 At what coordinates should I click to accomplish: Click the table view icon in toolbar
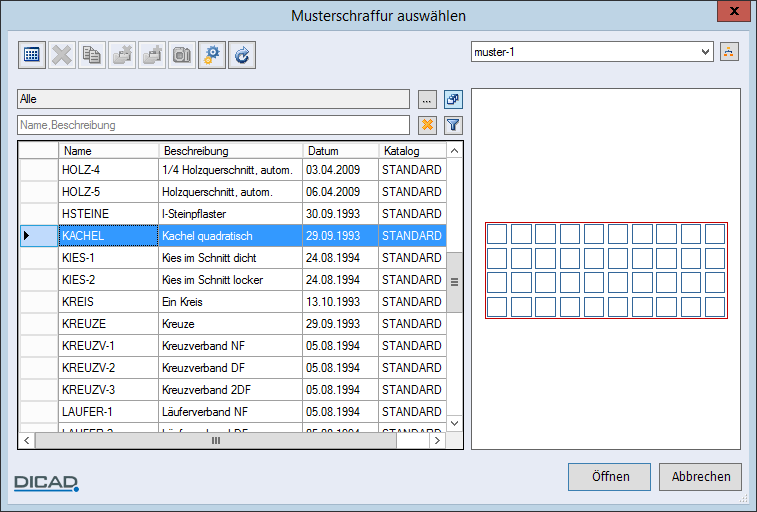tap(32, 55)
